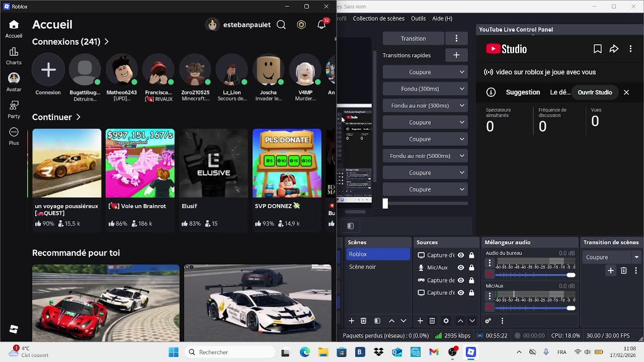Open advanced audio properties gears icon
This screenshot has height=362, width=644.
point(488,321)
